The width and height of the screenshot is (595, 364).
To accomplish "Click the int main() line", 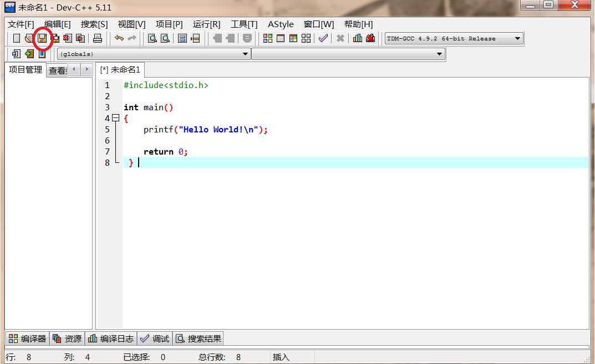I will pyautogui.click(x=149, y=107).
